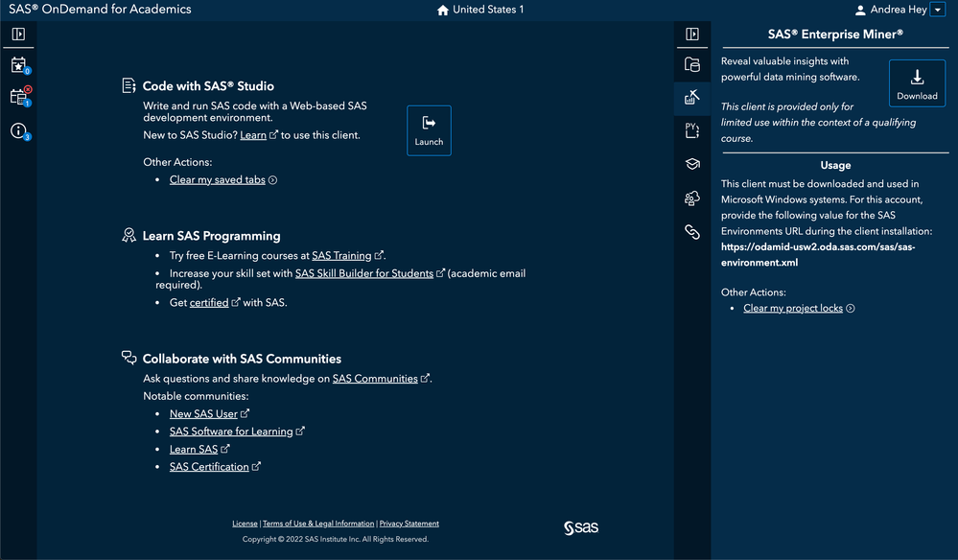The image size is (958, 560).
Task: Open the SAS Certification community link
Action: point(209,467)
